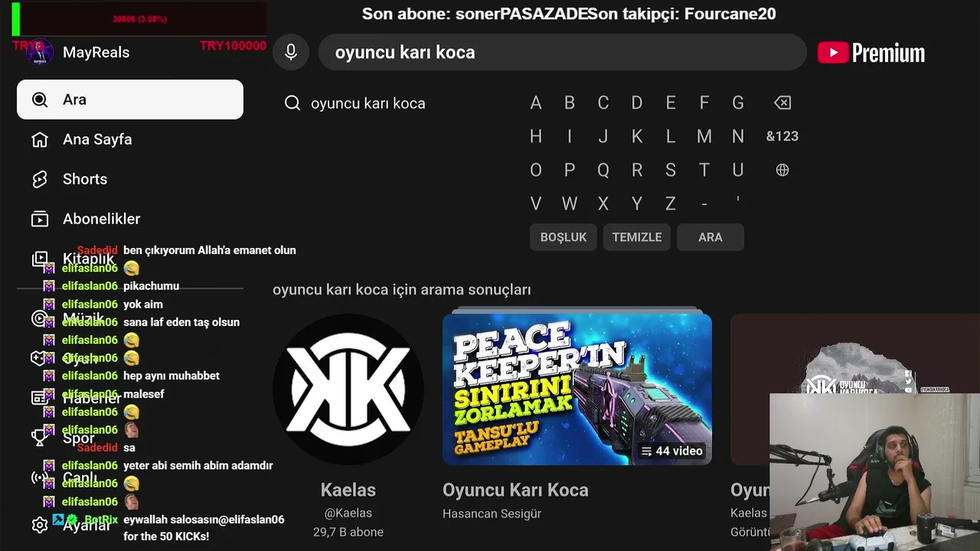Click the TEMİZLE clear button
Image resolution: width=980 pixels, height=551 pixels.
tap(637, 237)
